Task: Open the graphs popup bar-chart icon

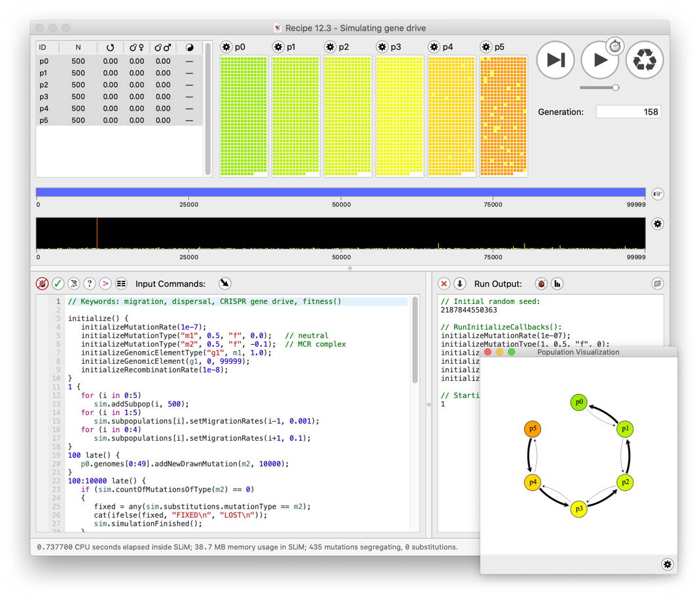Action: [x=557, y=284]
